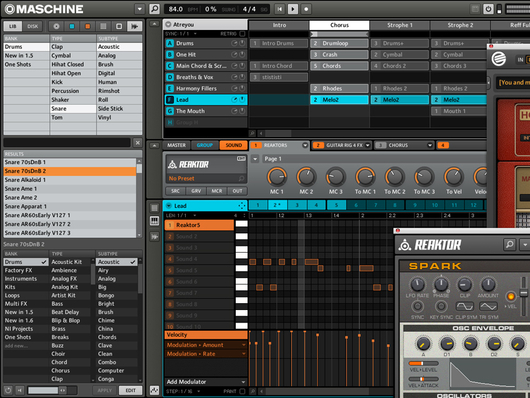Click the transport restart button
Viewport: 530px width, 398px height.
(x=279, y=9)
